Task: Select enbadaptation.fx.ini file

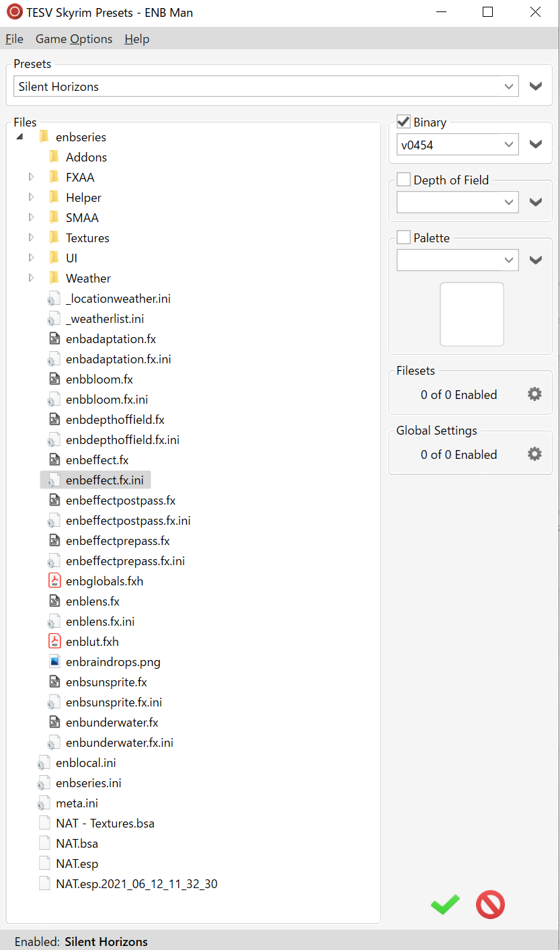Action: coord(118,359)
